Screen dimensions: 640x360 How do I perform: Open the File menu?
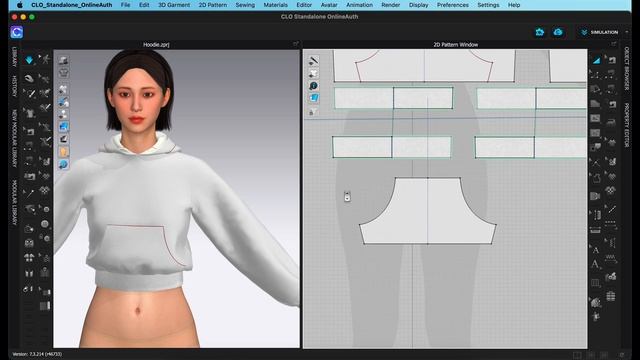click(x=125, y=5)
